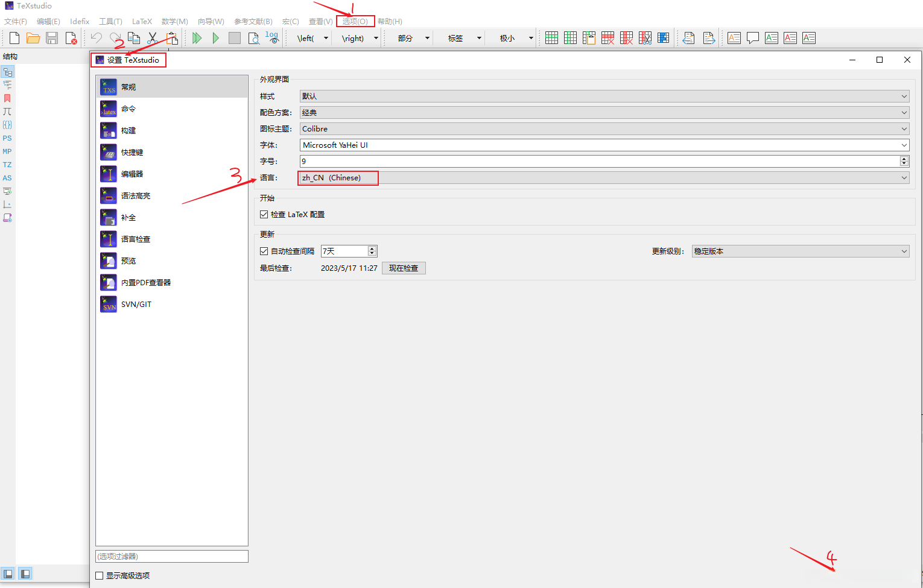Show the structure tree view in sidebar
Viewport: 923px width, 588px height.
pos(7,72)
